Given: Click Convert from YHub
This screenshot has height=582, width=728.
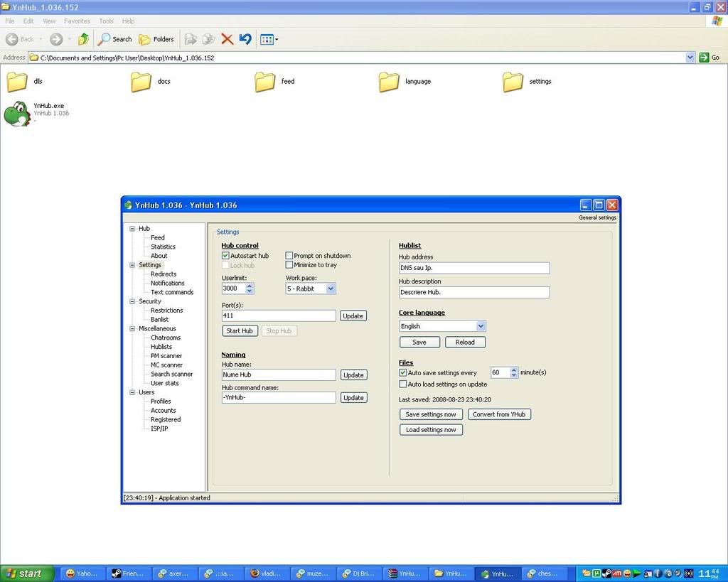Looking at the screenshot, I should [x=499, y=414].
